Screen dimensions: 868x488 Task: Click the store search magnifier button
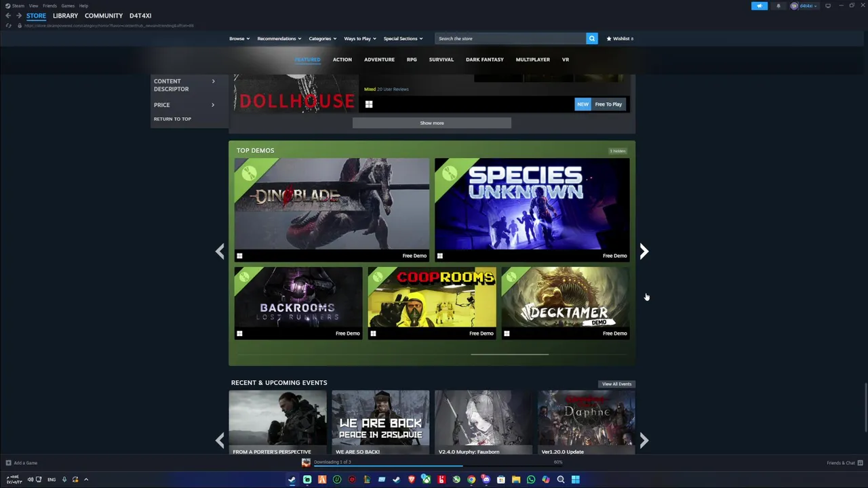click(591, 39)
